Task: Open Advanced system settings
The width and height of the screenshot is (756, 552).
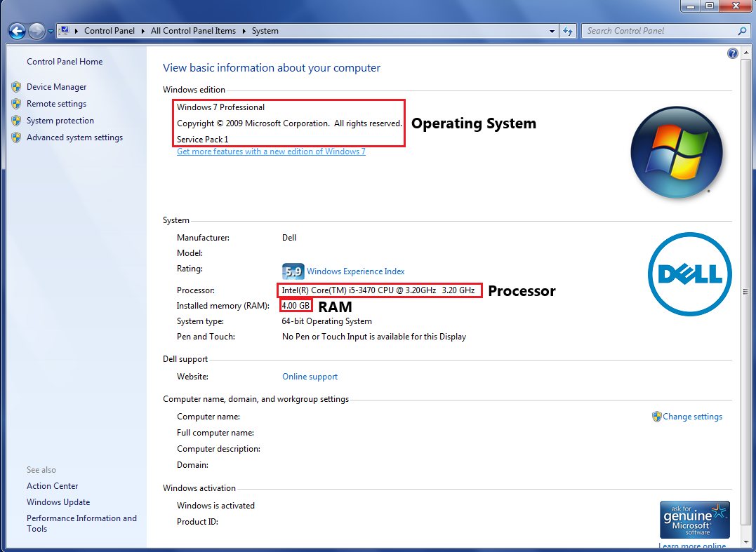Action: point(74,137)
